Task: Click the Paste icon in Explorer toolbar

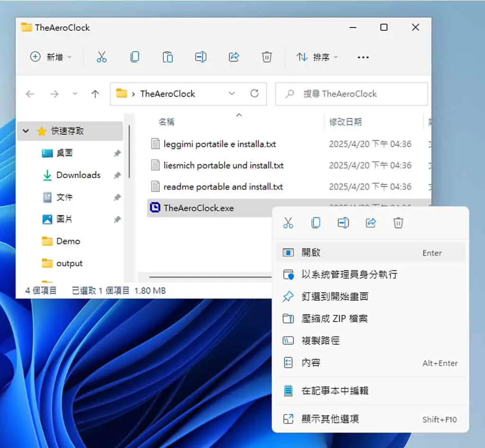Action: tap(168, 57)
